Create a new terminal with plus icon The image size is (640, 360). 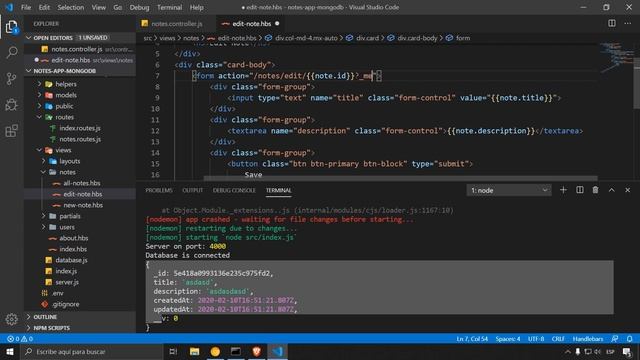pos(563,190)
